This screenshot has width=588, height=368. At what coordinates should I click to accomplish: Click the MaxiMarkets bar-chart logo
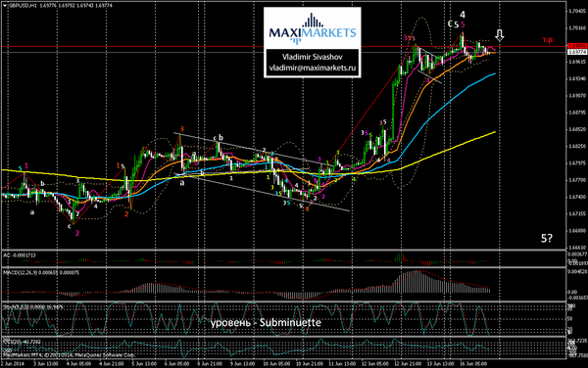pyautogui.click(x=312, y=28)
